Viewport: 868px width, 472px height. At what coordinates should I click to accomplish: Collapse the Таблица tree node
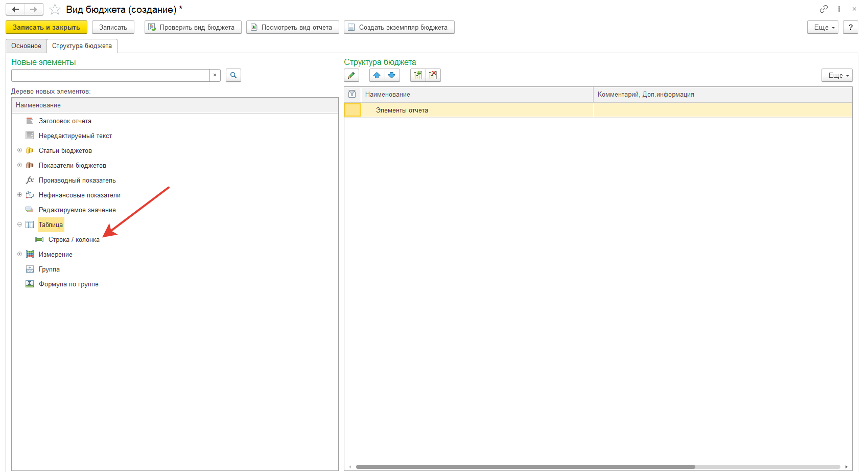(20, 224)
